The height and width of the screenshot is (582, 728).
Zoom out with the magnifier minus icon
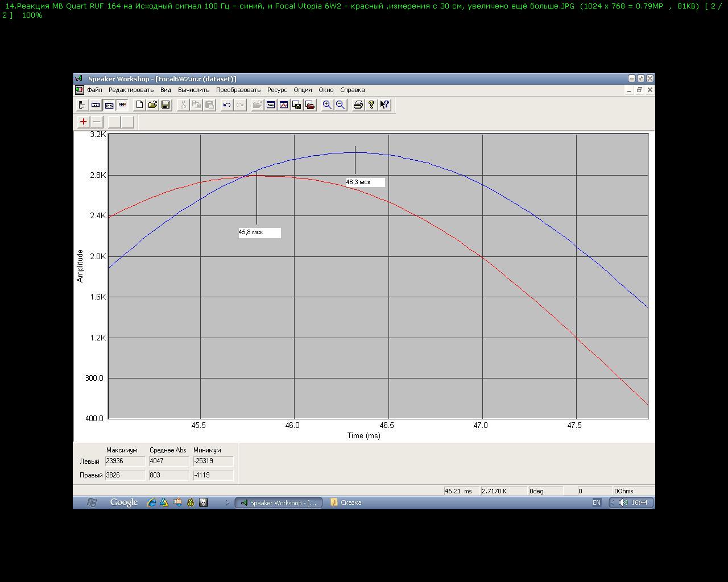pos(340,105)
